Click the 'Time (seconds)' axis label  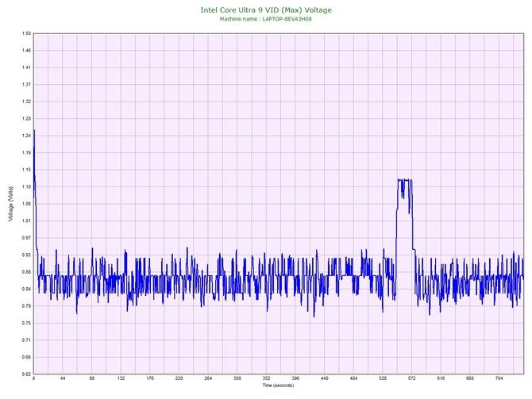(x=278, y=386)
